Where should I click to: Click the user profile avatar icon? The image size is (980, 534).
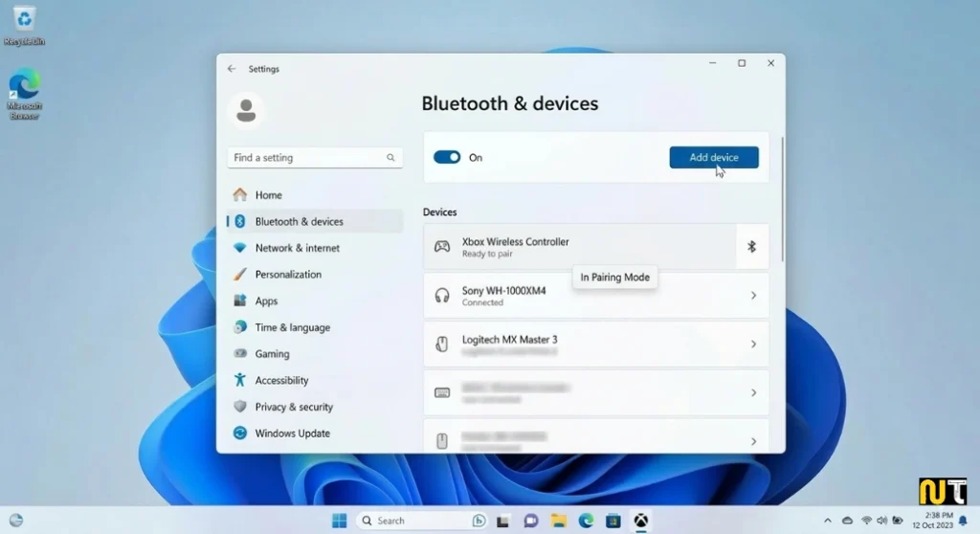click(x=246, y=111)
